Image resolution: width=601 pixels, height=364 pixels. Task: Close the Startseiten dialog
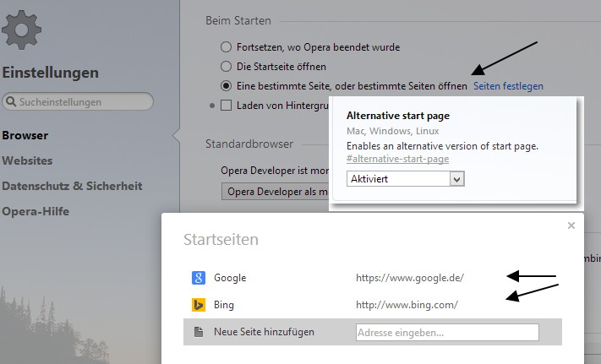click(571, 225)
